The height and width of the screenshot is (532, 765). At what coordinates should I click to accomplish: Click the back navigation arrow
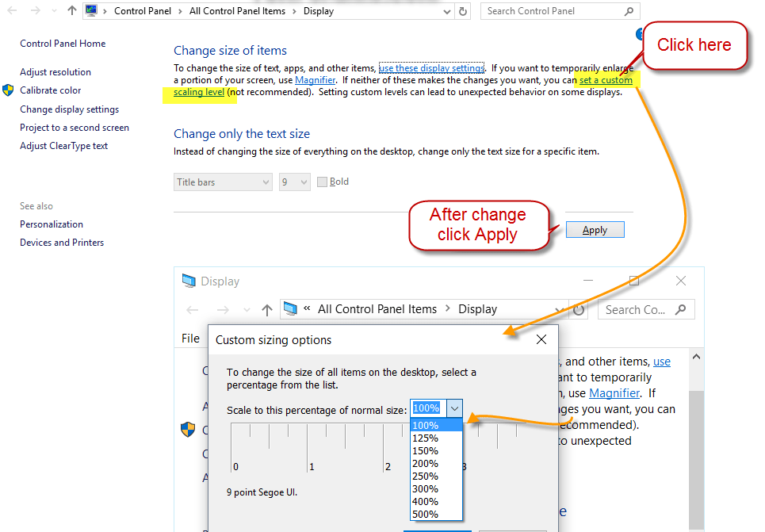11,11
